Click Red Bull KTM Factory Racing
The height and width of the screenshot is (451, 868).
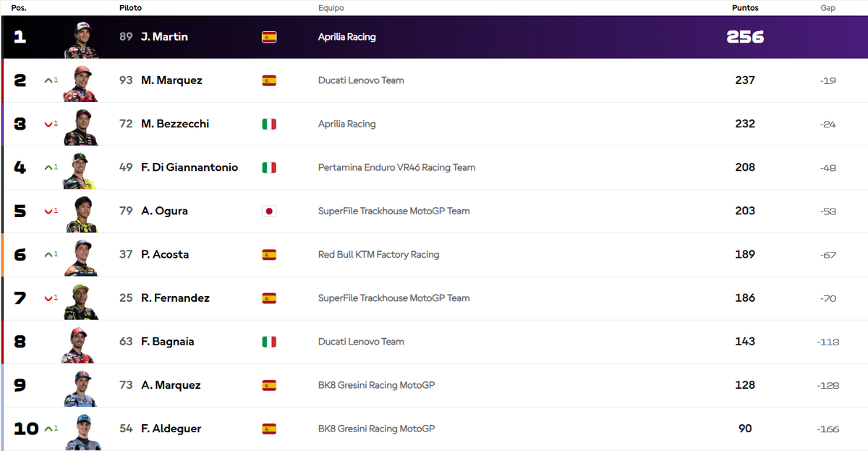(379, 255)
